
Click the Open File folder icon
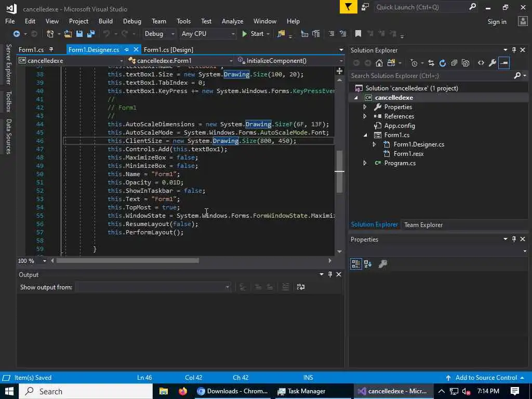click(x=68, y=34)
